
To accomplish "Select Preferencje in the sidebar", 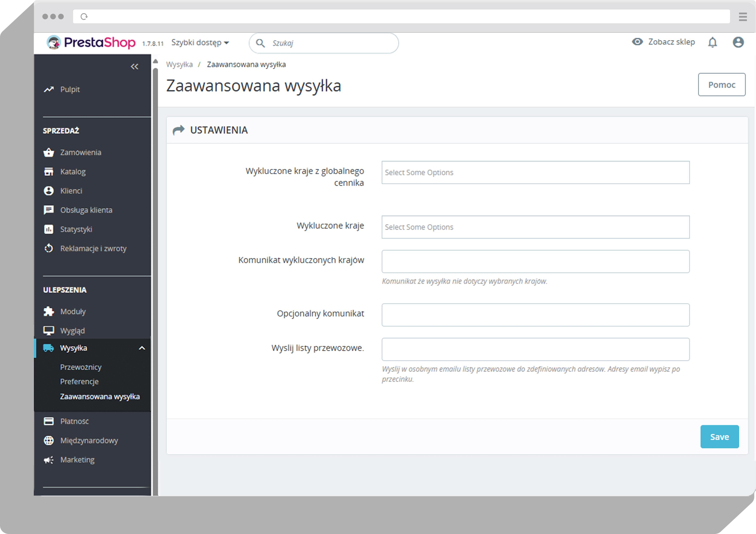I will click(79, 382).
